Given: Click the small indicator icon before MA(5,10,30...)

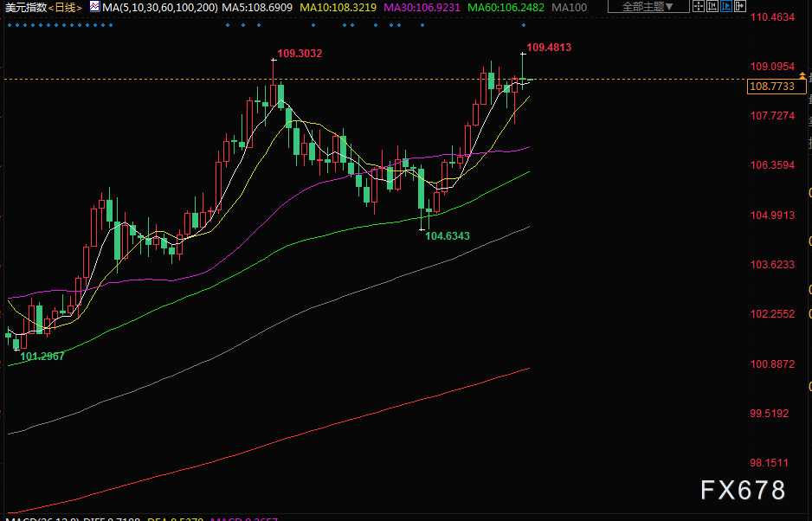Looking at the screenshot, I should tap(94, 7).
